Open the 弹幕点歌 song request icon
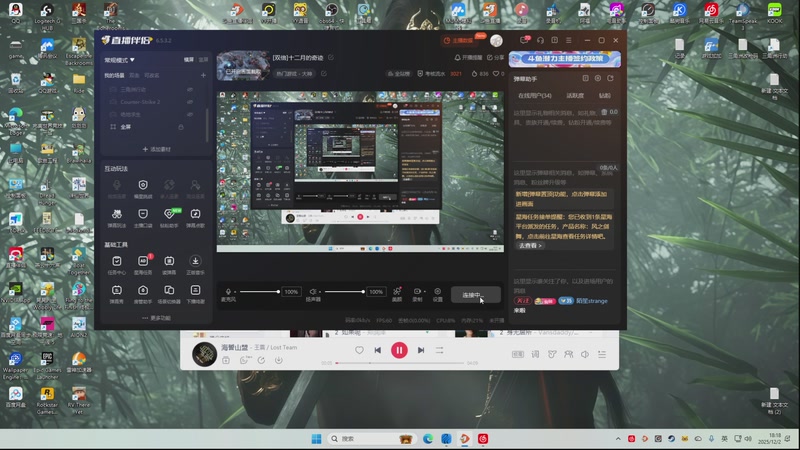Viewport: 800px width, 450px height. (195, 214)
